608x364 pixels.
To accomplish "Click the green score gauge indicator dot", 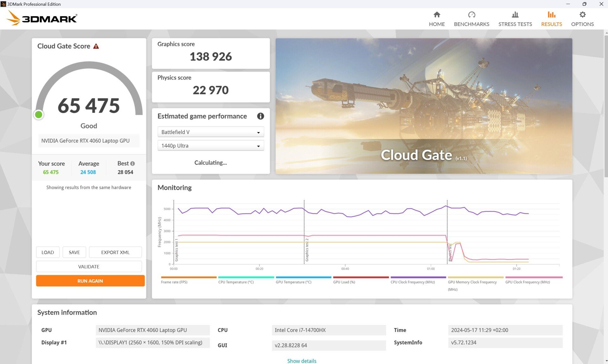I will pyautogui.click(x=39, y=115).
